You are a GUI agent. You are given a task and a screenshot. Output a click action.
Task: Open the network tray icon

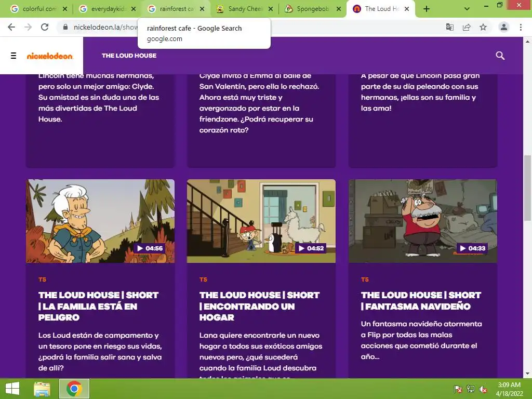click(471, 389)
